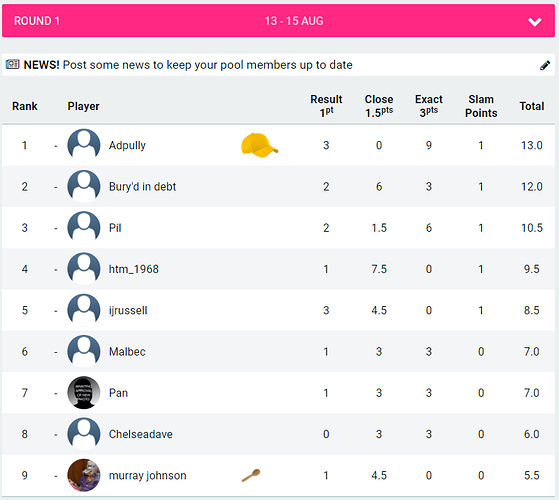Sort by the Total column header

click(532, 106)
